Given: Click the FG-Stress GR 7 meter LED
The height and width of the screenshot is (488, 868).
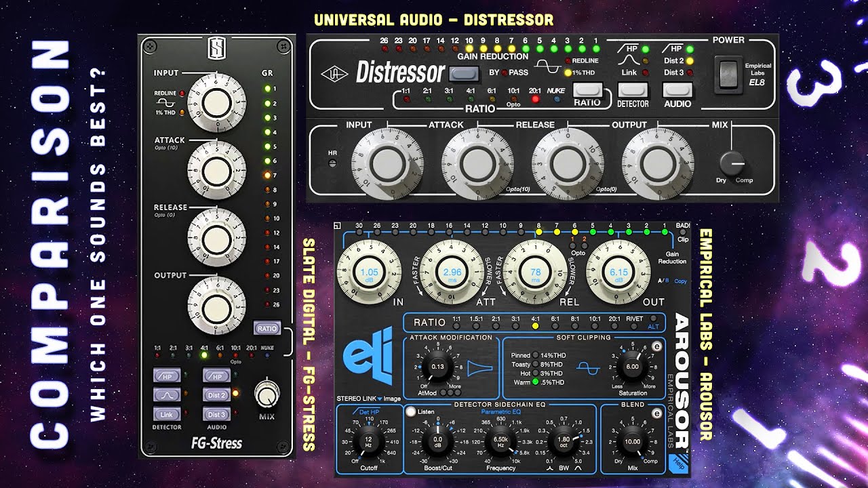Looking at the screenshot, I should click(x=267, y=175).
